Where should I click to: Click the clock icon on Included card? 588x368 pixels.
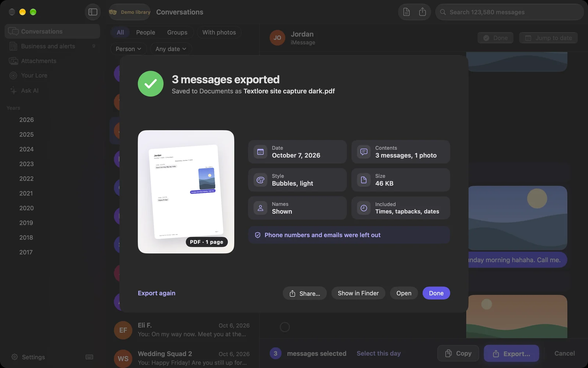(x=363, y=208)
